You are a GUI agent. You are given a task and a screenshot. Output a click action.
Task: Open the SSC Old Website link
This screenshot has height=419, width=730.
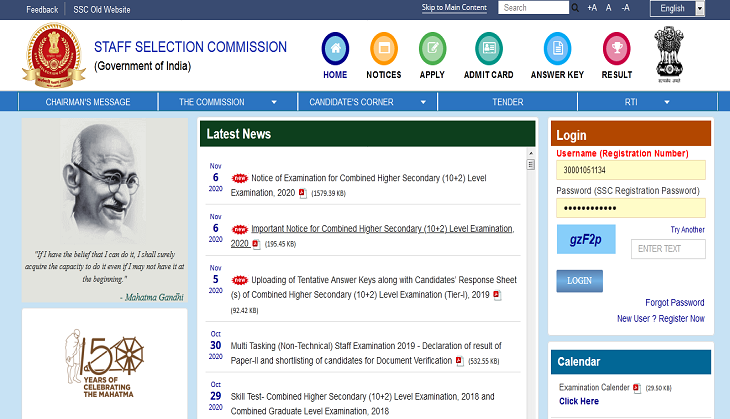pyautogui.click(x=101, y=9)
